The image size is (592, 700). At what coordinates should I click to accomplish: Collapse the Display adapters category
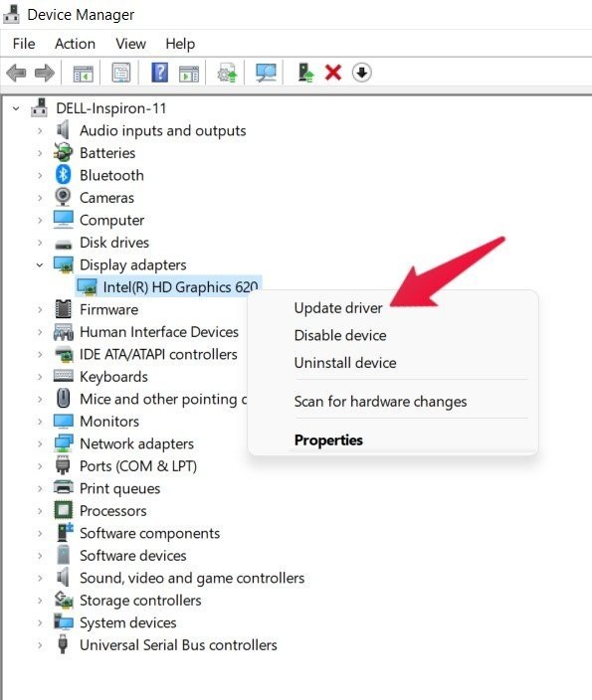pyautogui.click(x=40, y=265)
